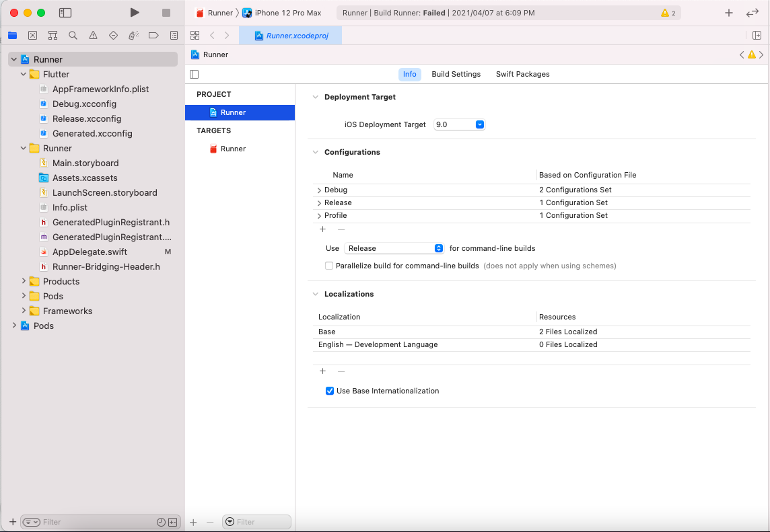Screen dimensions: 770x532
Task: Select the Runner project entry
Action: pos(240,112)
